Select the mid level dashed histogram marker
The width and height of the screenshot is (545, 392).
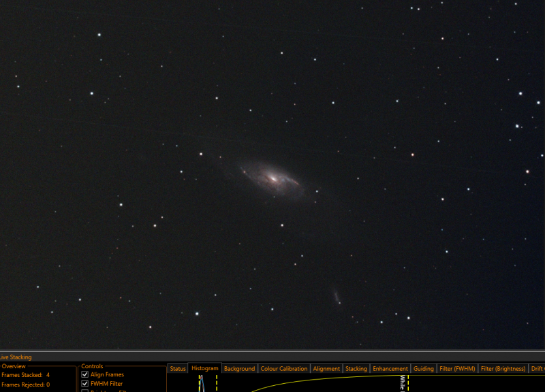(x=217, y=383)
